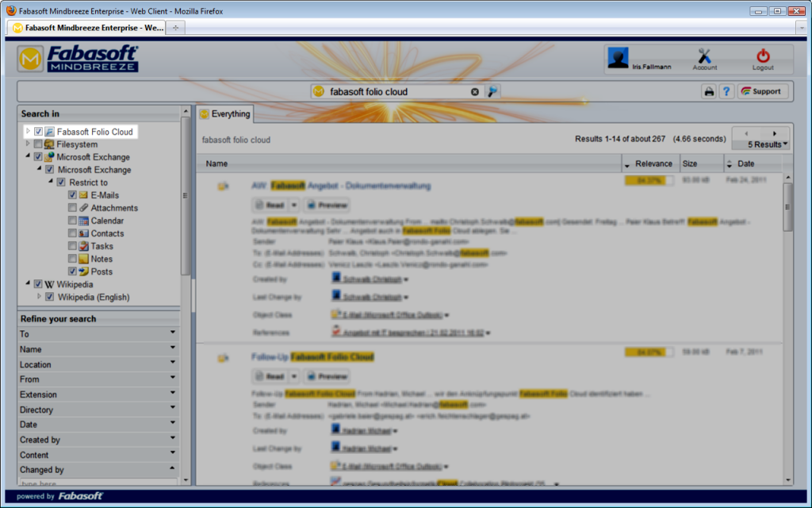
Task: Click the Fabasoft Folio Cloud source icon
Action: pos(49,132)
